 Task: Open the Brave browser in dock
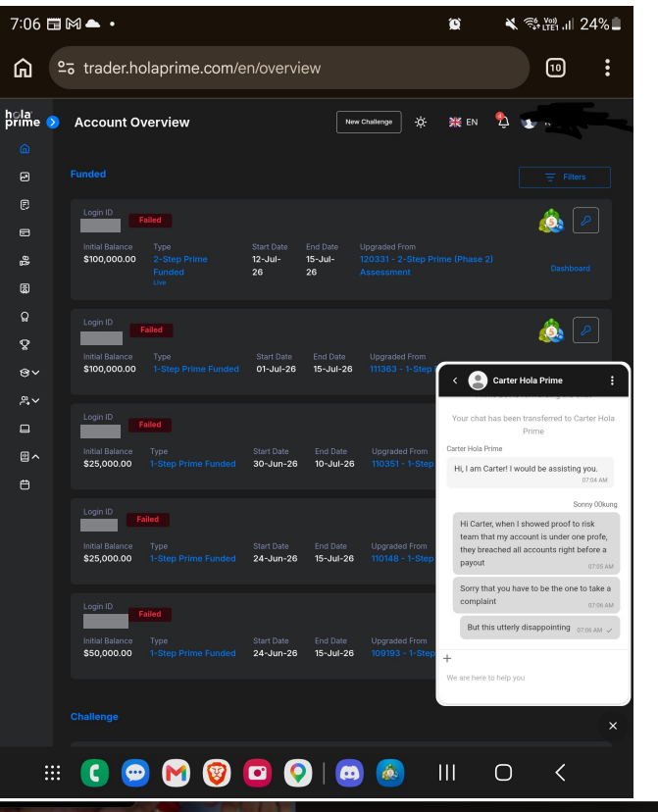tap(217, 773)
